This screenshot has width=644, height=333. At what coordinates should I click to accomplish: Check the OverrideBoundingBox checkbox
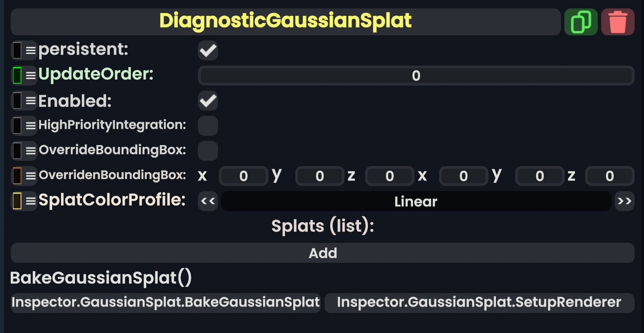(x=208, y=151)
